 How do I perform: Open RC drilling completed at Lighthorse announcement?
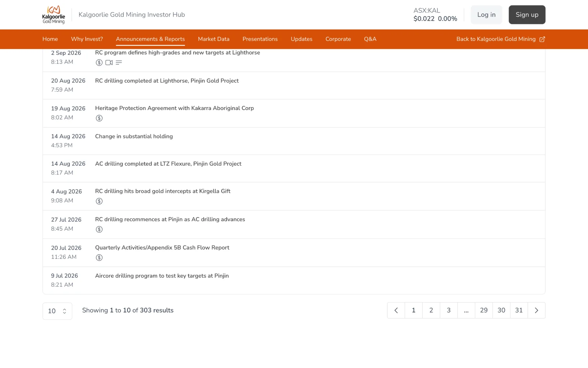167,81
